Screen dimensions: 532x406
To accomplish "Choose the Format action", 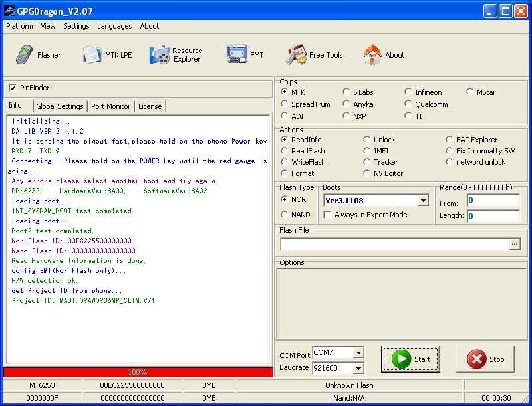I will 285,173.
